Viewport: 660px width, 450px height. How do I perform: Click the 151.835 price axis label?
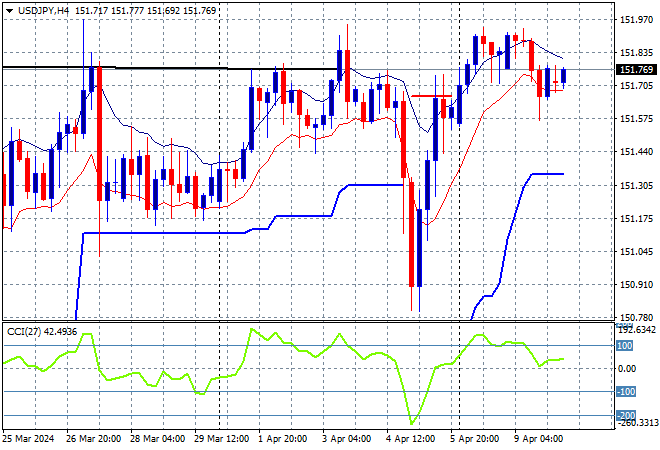click(x=636, y=53)
